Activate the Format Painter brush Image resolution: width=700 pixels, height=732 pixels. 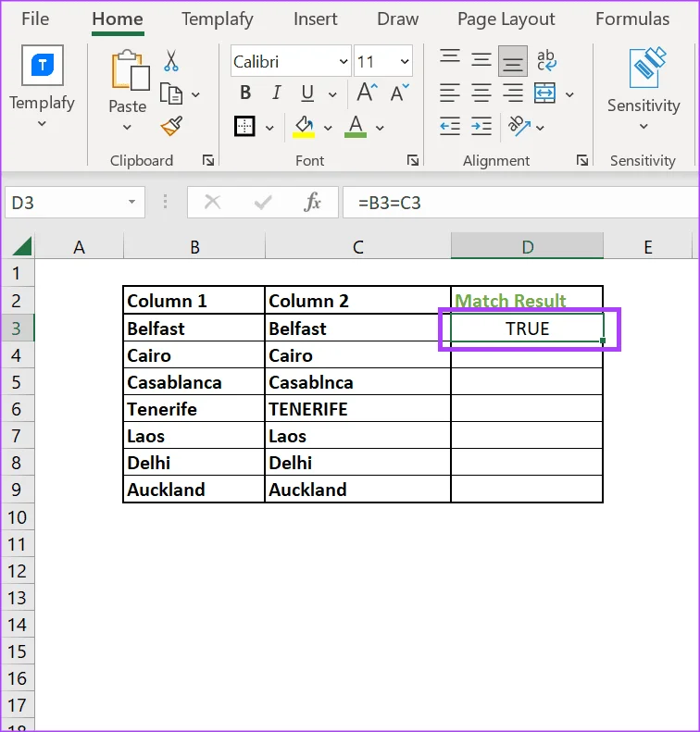tap(171, 126)
